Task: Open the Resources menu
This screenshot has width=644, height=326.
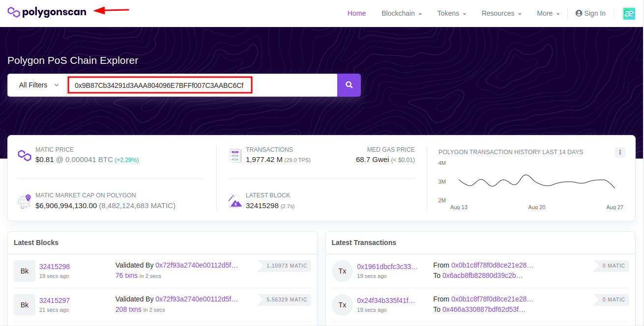Action: click(x=501, y=13)
